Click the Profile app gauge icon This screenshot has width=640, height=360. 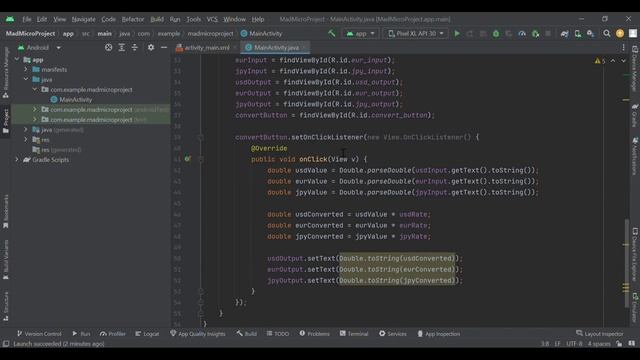pyautogui.click(x=522, y=33)
